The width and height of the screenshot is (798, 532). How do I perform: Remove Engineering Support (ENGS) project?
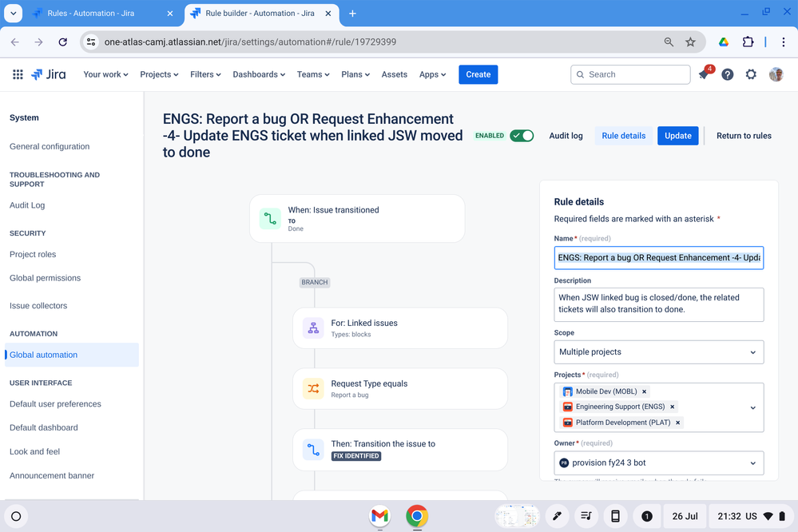click(673, 407)
